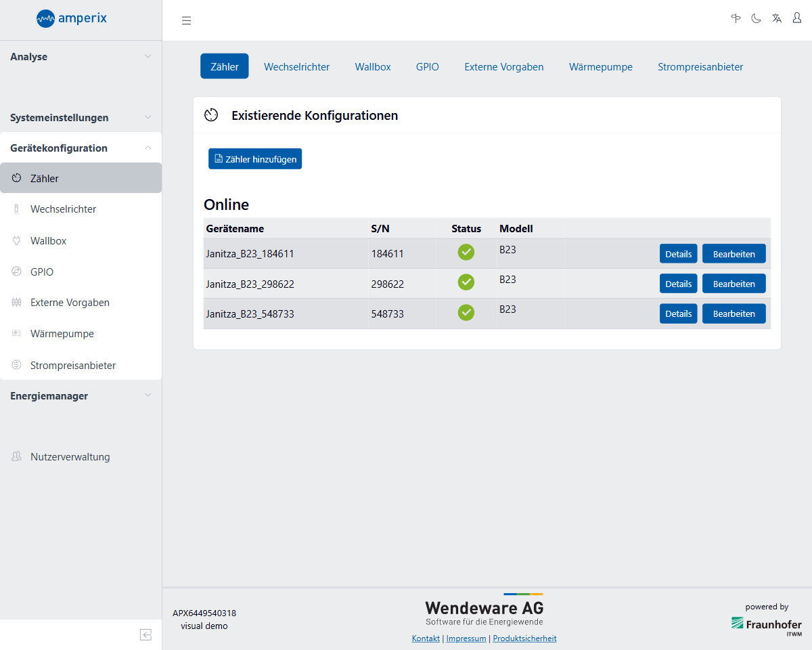Open Wallbox in the sidebar

point(48,240)
